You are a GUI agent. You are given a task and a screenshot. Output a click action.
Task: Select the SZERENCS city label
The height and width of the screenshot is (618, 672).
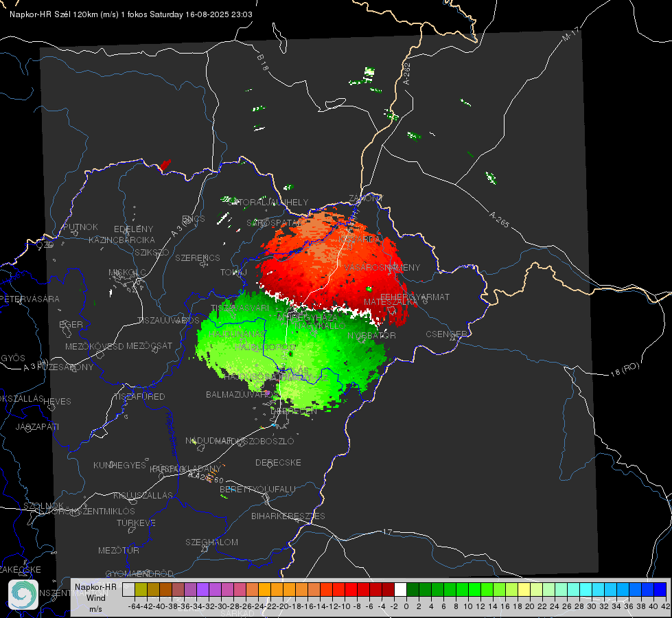[198, 257]
